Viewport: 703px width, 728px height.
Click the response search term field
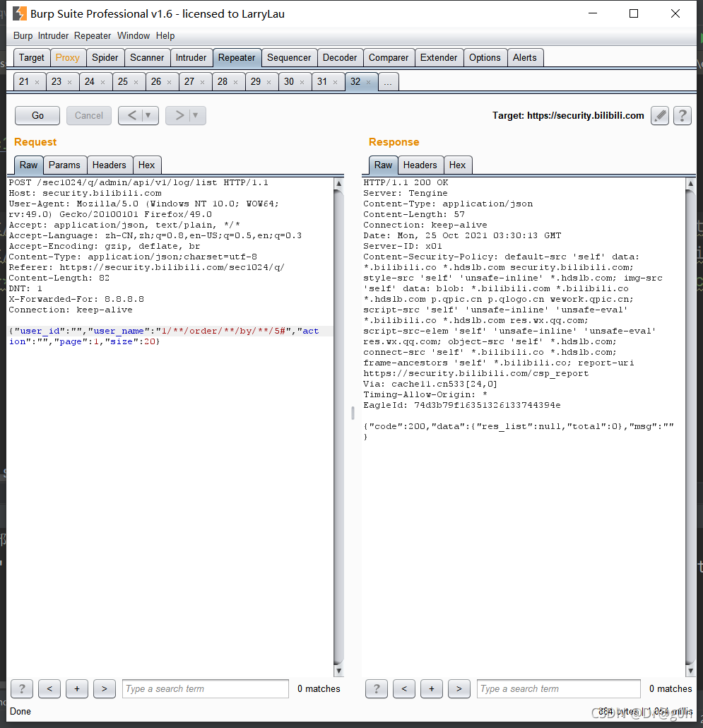pyautogui.click(x=559, y=688)
